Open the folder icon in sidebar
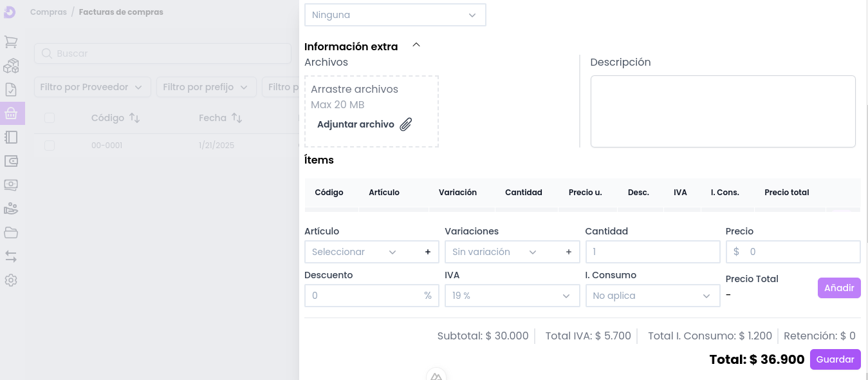 (11, 233)
